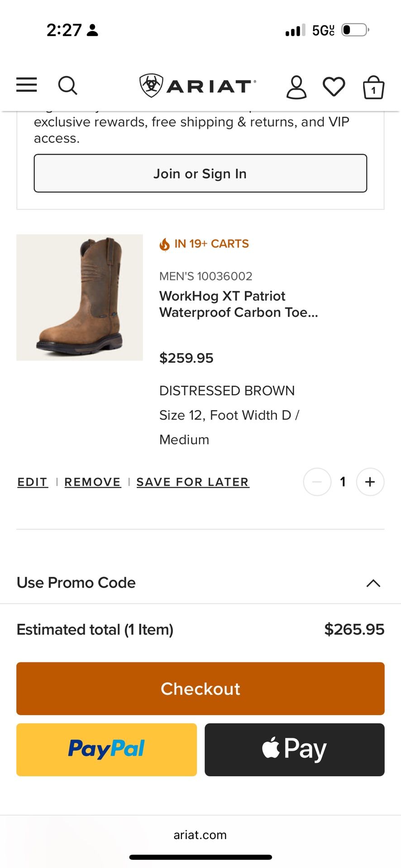This screenshot has height=868, width=401.
Task: Open the account profile icon
Action: [x=296, y=86]
